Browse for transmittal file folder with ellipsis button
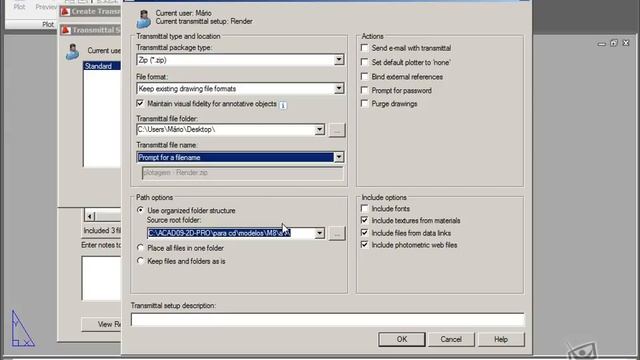Viewport: 640px width, 360px height. click(337, 130)
